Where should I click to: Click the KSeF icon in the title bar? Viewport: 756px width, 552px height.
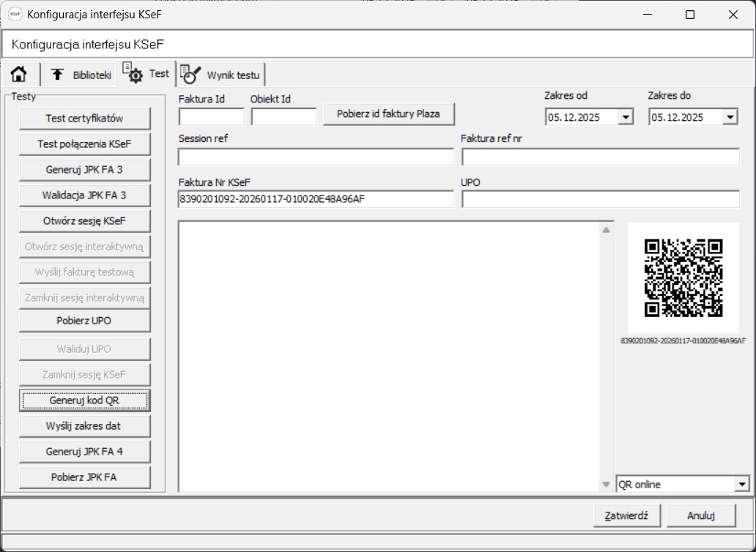[x=15, y=15]
